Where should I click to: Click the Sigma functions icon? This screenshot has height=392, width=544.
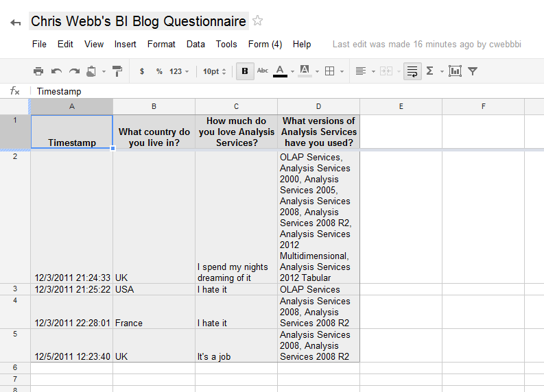(x=430, y=71)
